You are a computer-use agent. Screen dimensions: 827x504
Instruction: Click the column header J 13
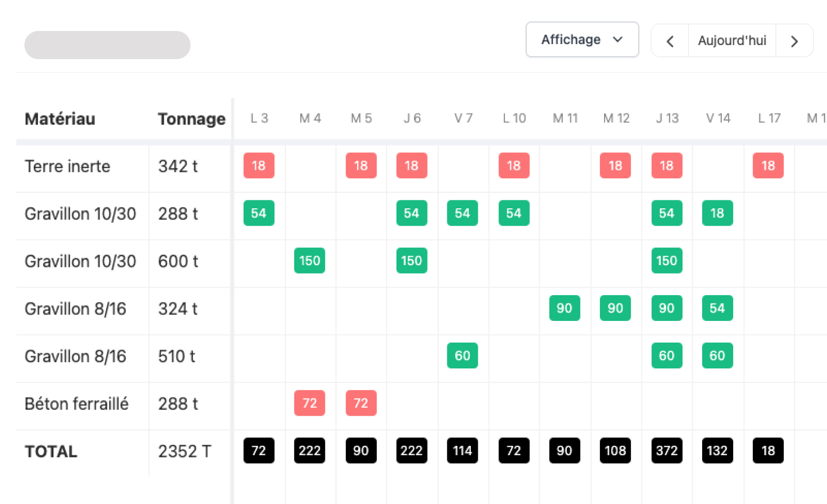pos(667,118)
